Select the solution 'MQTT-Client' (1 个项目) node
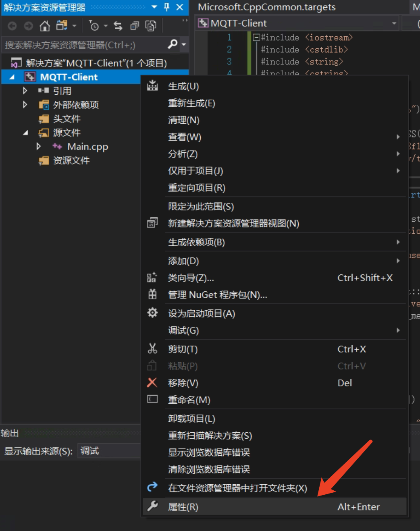 (96, 63)
